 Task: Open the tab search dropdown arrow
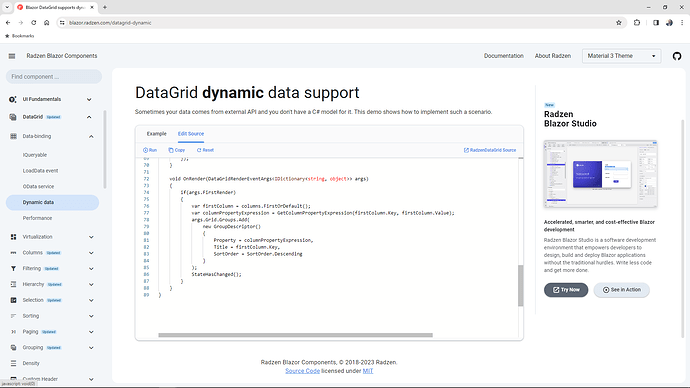point(7,7)
